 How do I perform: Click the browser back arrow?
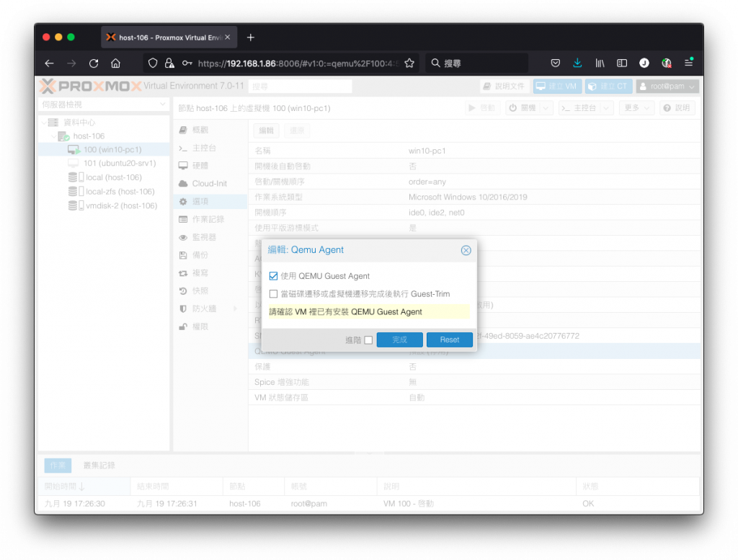click(x=50, y=63)
